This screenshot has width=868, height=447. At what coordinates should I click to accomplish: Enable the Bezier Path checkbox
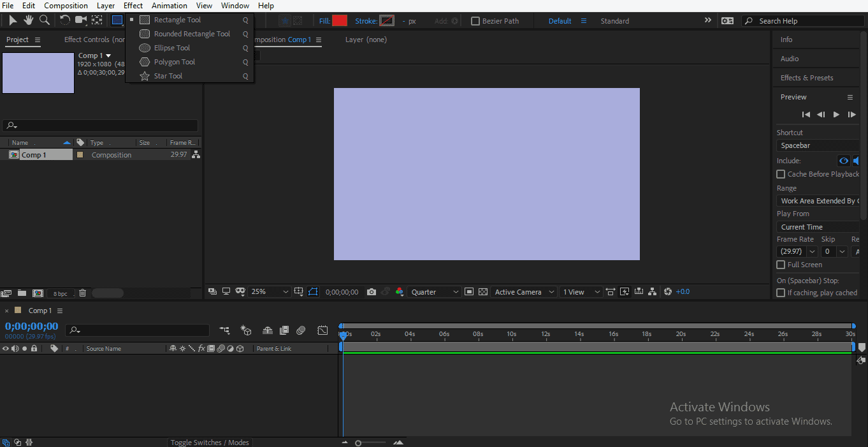pyautogui.click(x=475, y=20)
